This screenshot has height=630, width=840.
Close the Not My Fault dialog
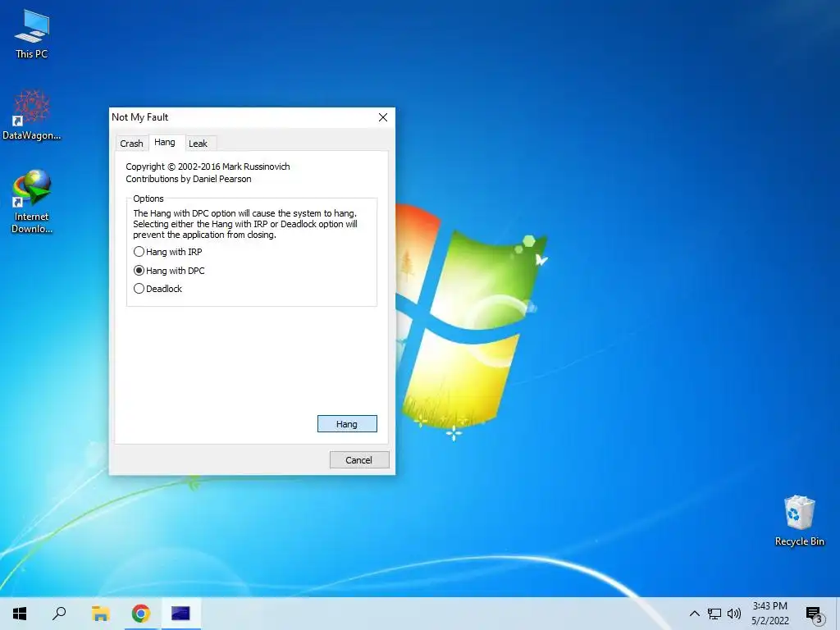pos(383,117)
